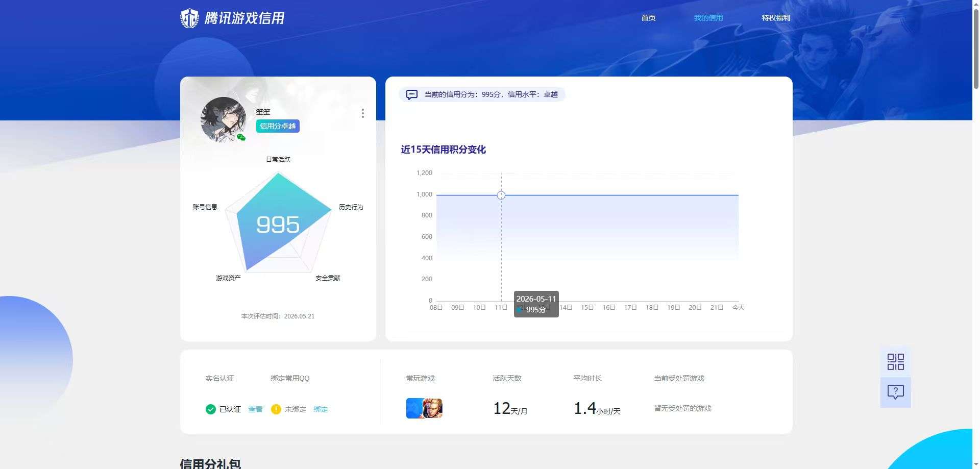Screen dimensions: 980x469
Task: Click the 15日 label on the chart axis
Action: (x=587, y=307)
